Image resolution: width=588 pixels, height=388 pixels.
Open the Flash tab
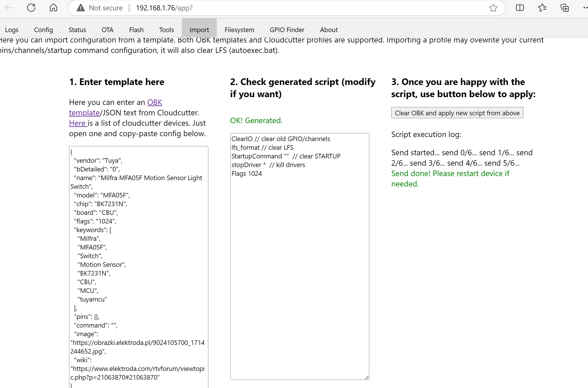136,30
